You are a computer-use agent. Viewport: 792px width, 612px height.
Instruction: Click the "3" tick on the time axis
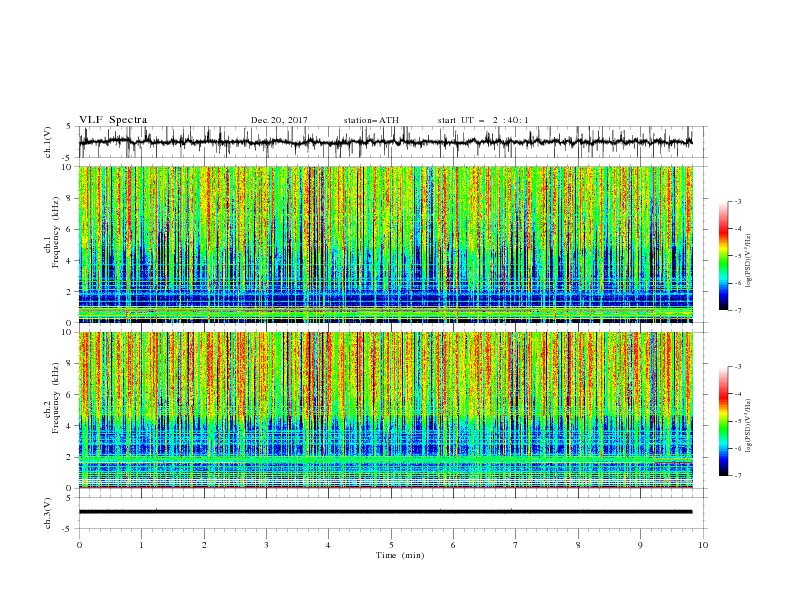coord(266,545)
